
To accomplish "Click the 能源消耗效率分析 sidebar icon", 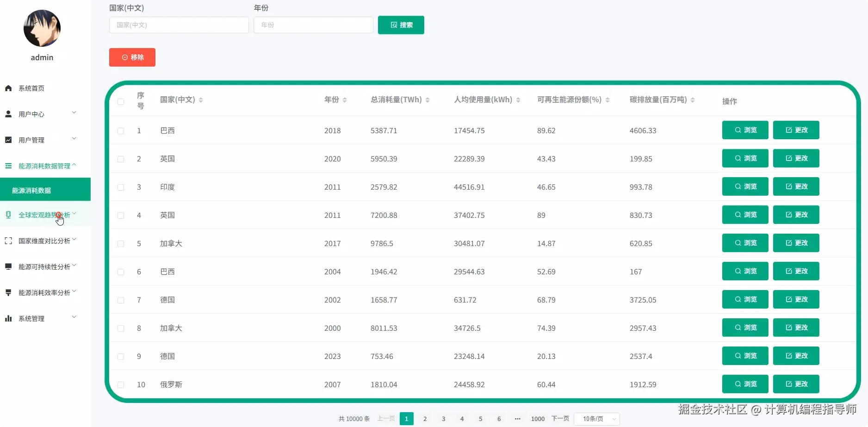I will [8, 292].
